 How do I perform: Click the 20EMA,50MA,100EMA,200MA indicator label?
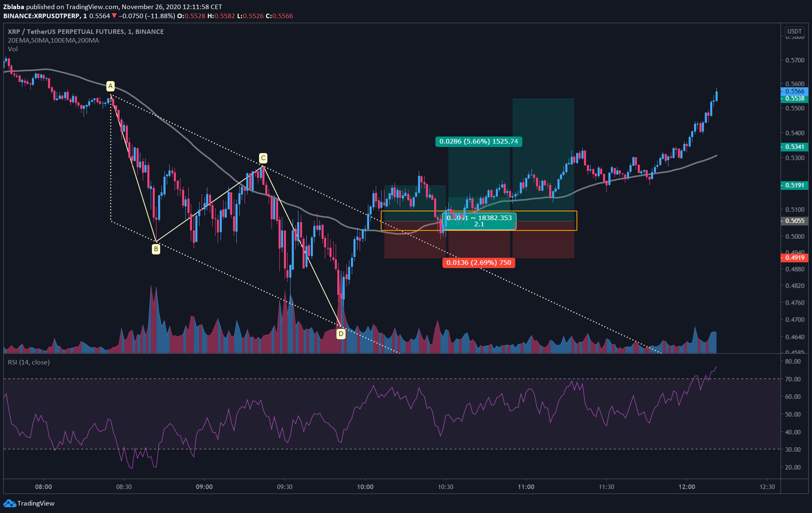click(53, 41)
